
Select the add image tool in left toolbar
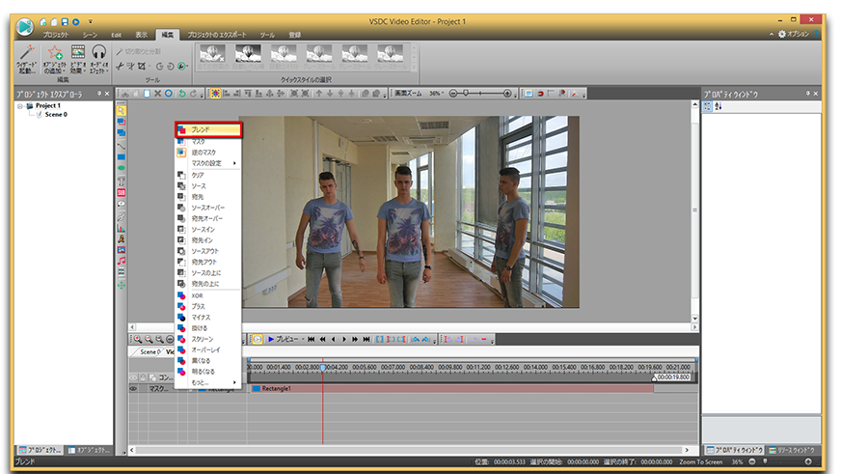tap(121, 250)
